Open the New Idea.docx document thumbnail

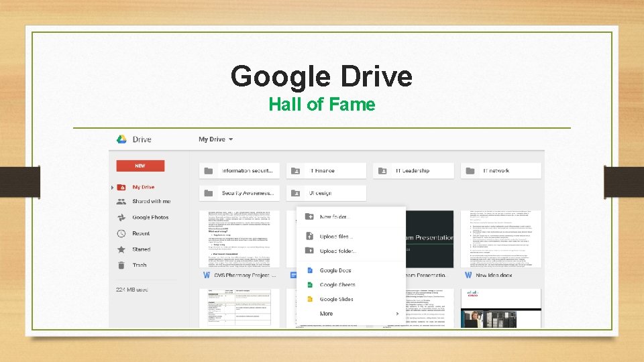pyautogui.click(x=501, y=239)
